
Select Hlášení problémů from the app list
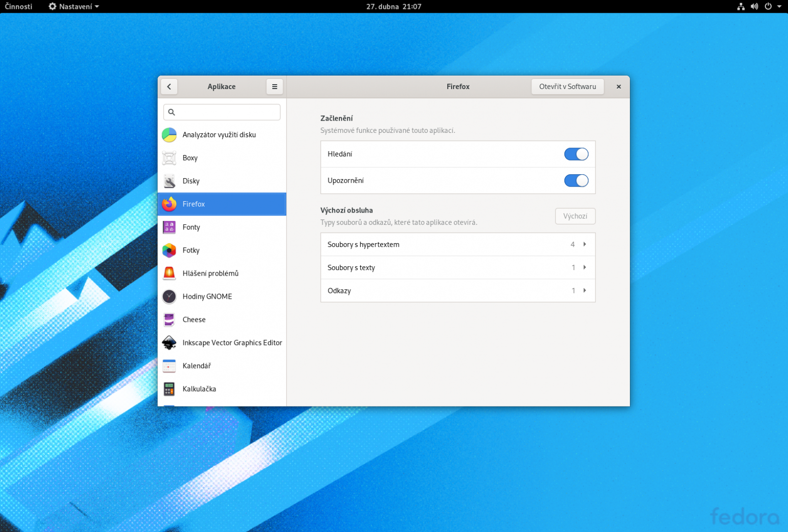[x=169, y=273]
